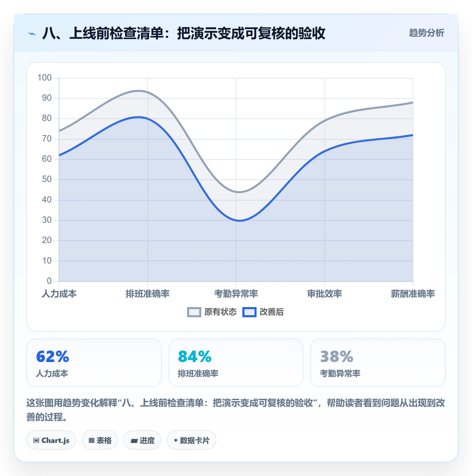The image size is (472, 476).
Task: Click the 84% value text
Action: 195,357
